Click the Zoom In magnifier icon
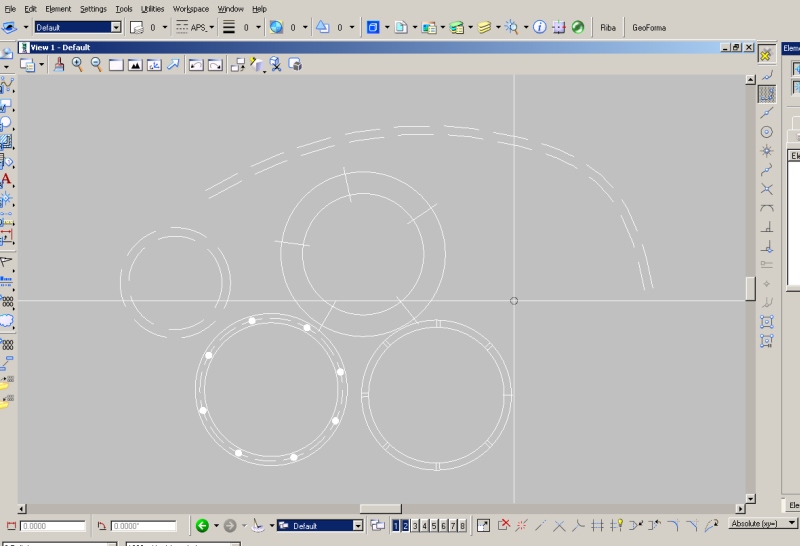 click(x=78, y=65)
